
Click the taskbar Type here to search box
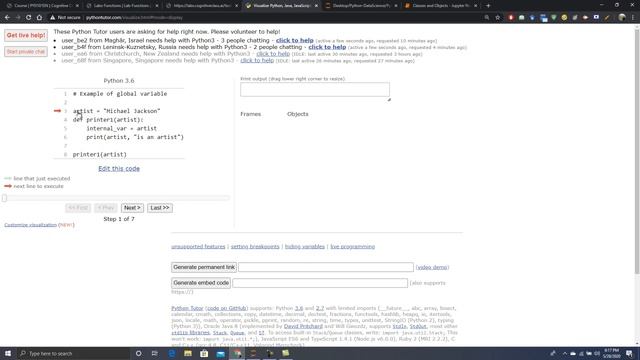(x=74, y=353)
